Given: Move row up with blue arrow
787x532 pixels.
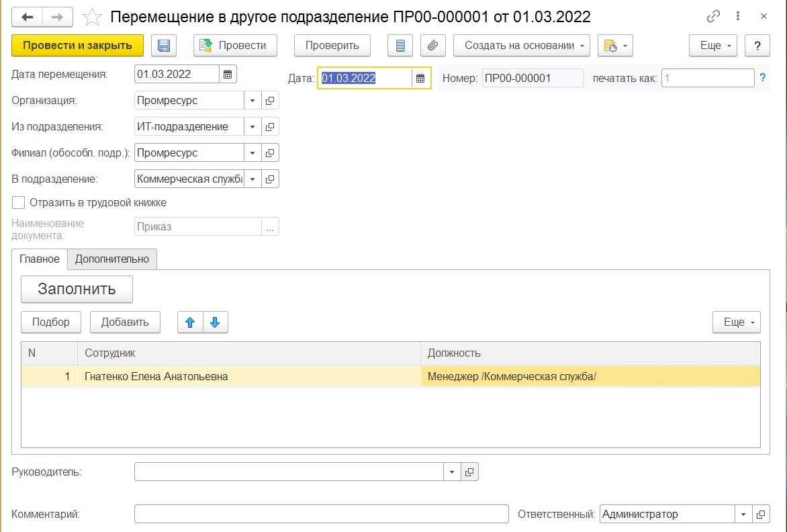Looking at the screenshot, I should pos(190,322).
